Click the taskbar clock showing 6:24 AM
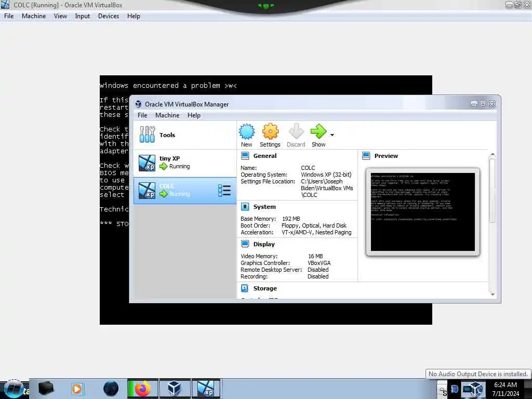The height and width of the screenshot is (399, 532). pyautogui.click(x=506, y=389)
